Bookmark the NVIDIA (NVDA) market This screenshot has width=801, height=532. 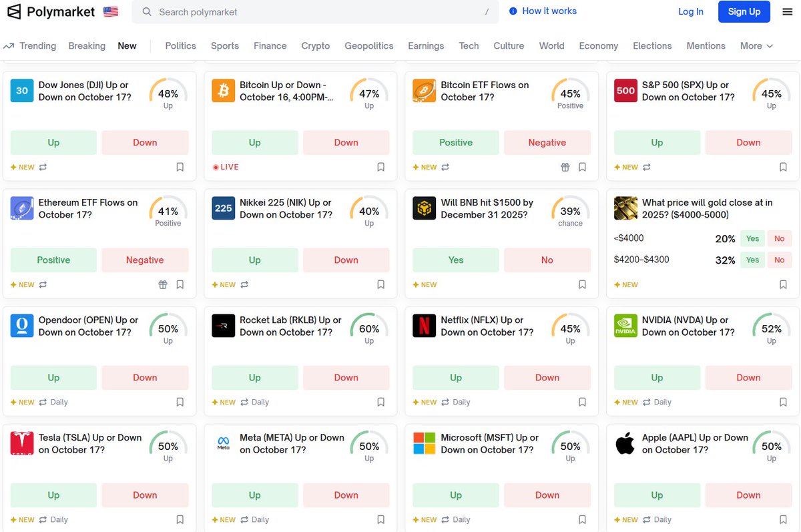click(783, 402)
